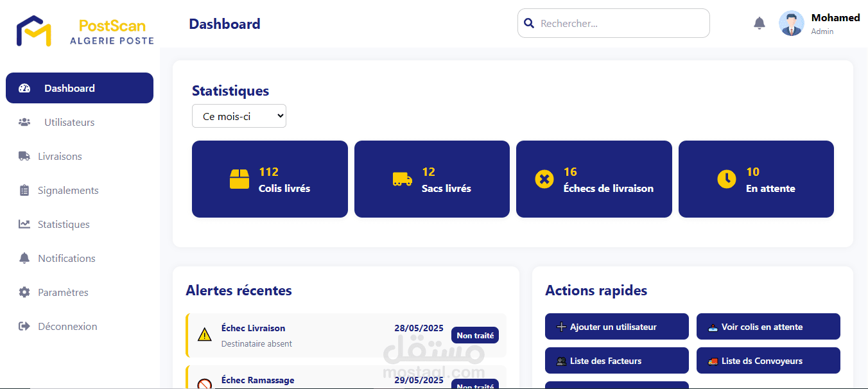Click the Signalements clipboard icon

24,190
